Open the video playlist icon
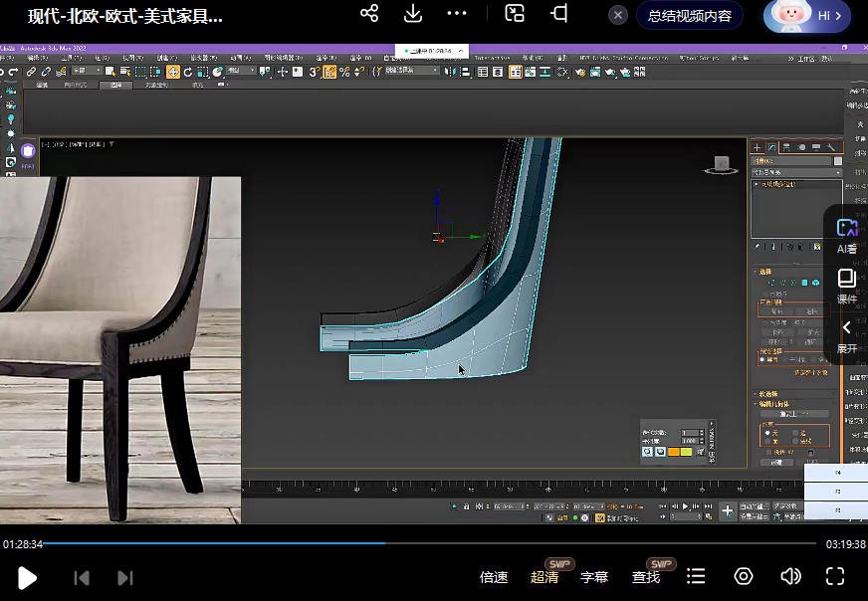868x601 pixels. tap(696, 576)
